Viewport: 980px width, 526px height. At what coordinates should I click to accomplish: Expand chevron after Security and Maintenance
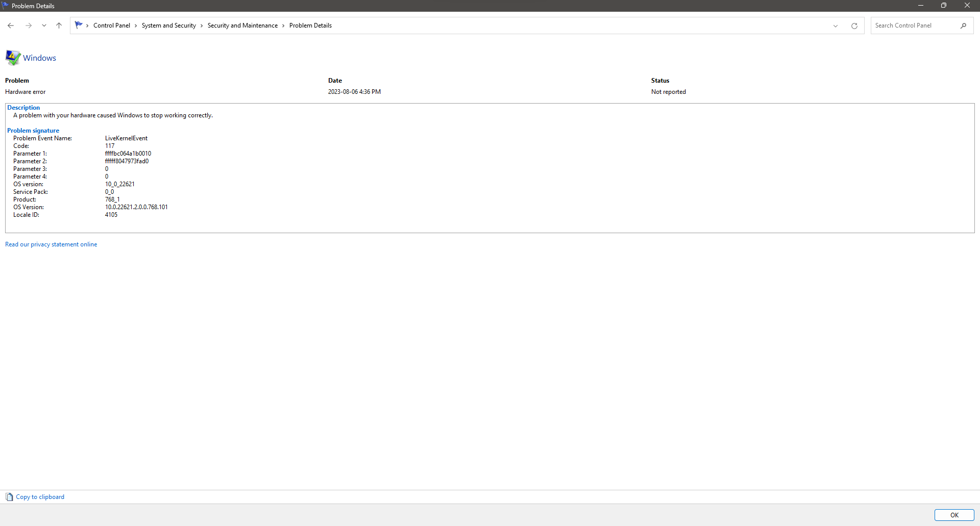283,26
